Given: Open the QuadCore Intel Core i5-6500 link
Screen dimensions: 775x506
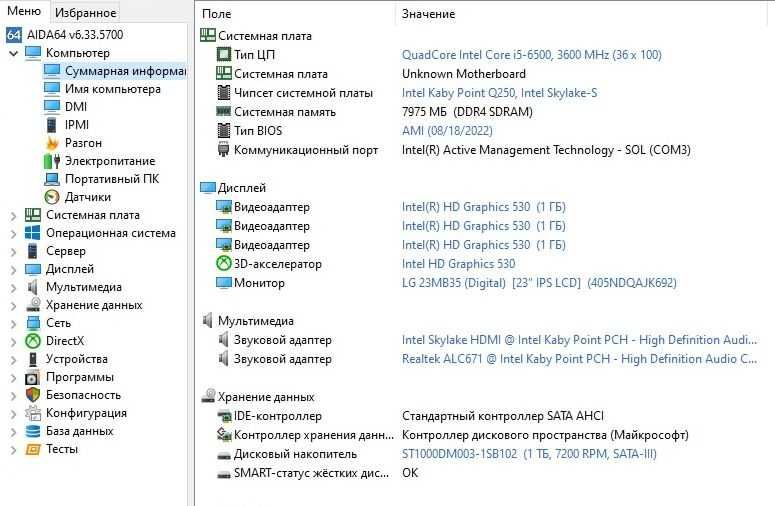Looking at the screenshot, I should click(531, 54).
